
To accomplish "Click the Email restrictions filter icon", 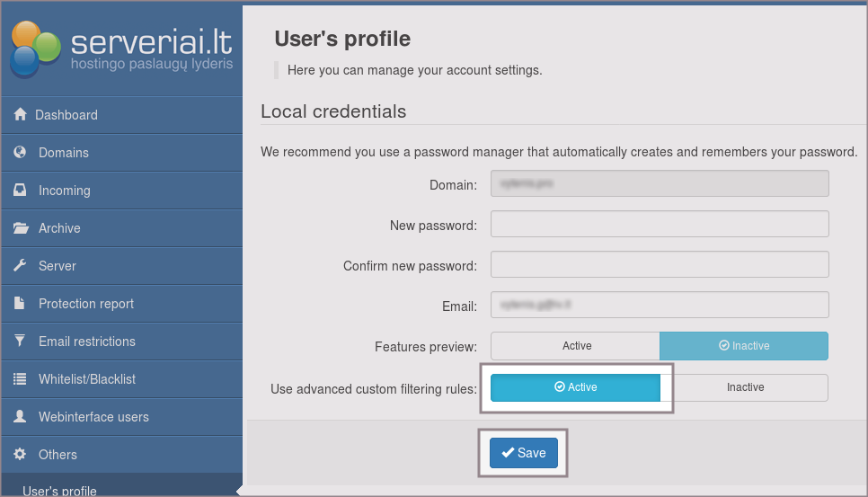I will pos(20,342).
